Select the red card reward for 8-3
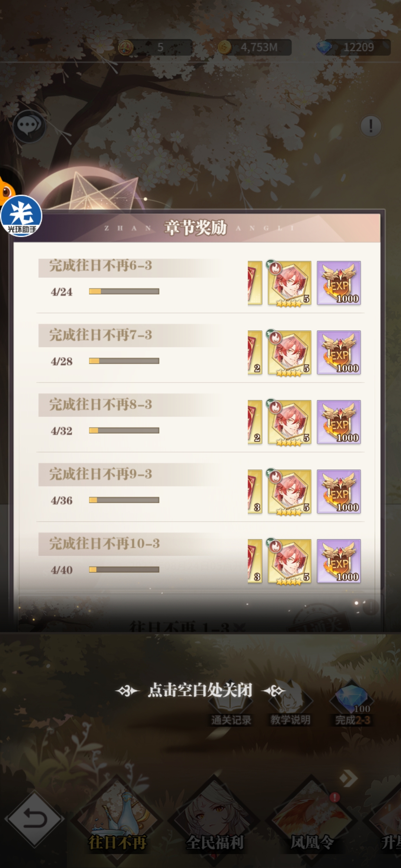The height and width of the screenshot is (868, 401). click(x=255, y=422)
